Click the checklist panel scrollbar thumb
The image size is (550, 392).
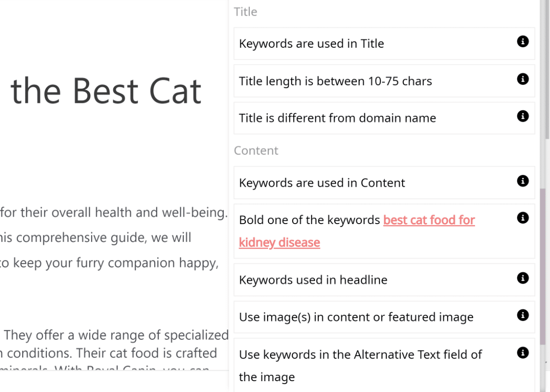[543, 266]
